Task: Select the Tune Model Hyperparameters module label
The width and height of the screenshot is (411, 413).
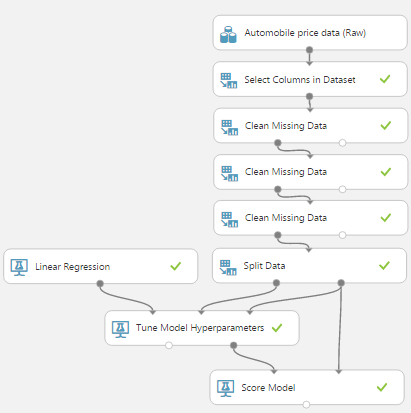Action: click(200, 328)
